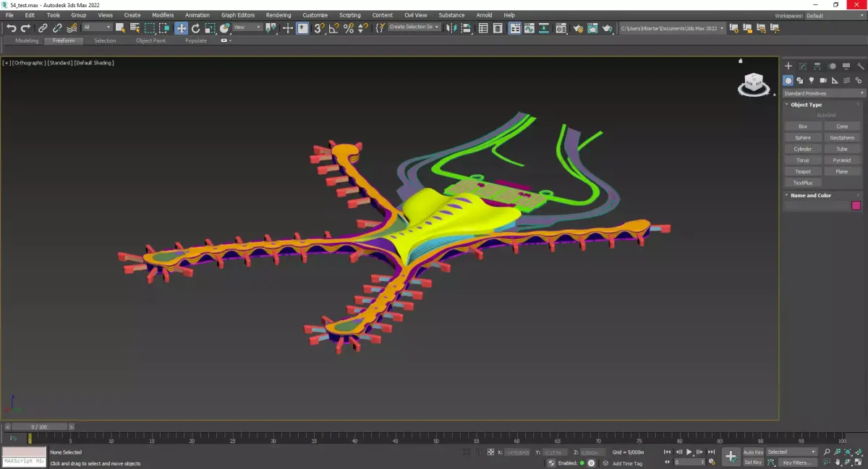Open the Rendering menu
The height and width of the screenshot is (469, 868).
coord(278,15)
